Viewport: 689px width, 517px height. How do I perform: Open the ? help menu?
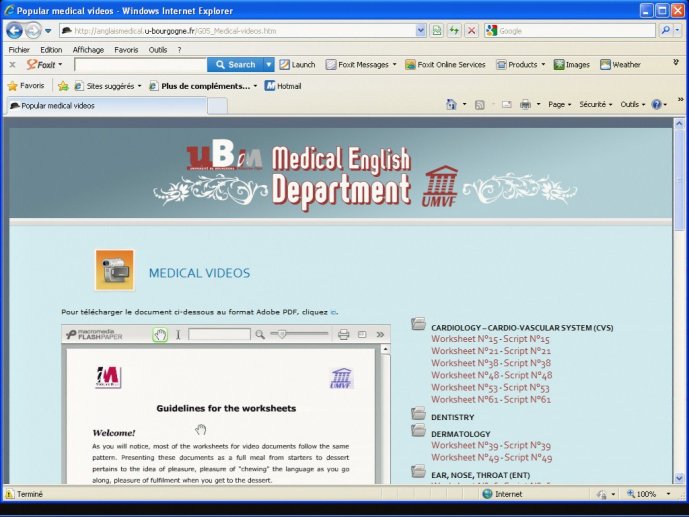(x=179, y=50)
